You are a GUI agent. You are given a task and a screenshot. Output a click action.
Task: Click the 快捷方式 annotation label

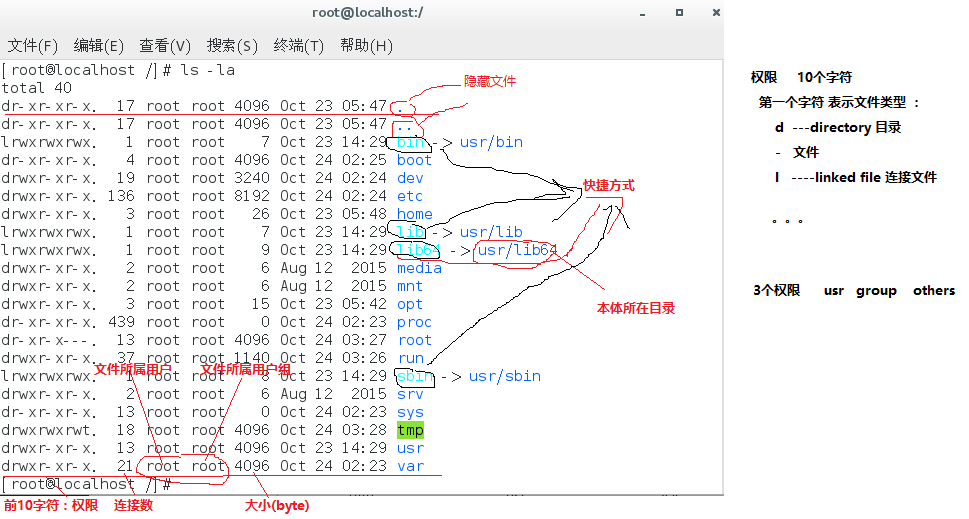coord(609,185)
